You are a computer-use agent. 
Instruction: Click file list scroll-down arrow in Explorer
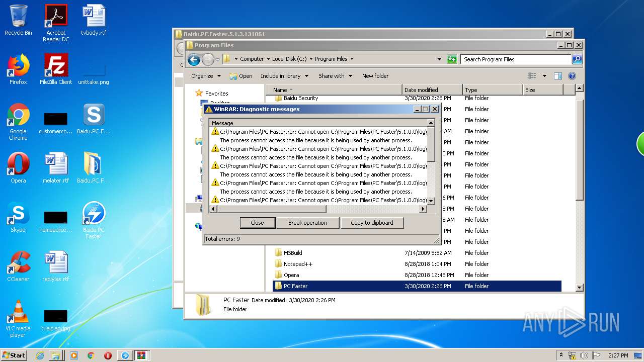click(x=579, y=287)
